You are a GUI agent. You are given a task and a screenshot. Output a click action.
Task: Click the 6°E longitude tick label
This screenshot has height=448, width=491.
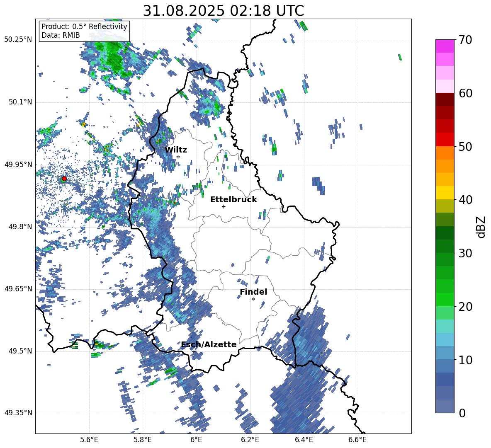(196, 440)
